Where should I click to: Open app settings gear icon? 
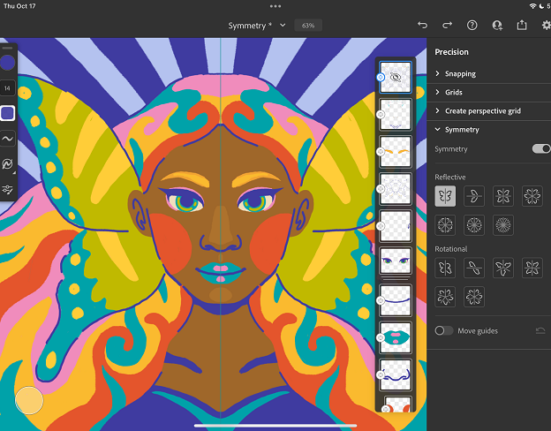click(546, 25)
